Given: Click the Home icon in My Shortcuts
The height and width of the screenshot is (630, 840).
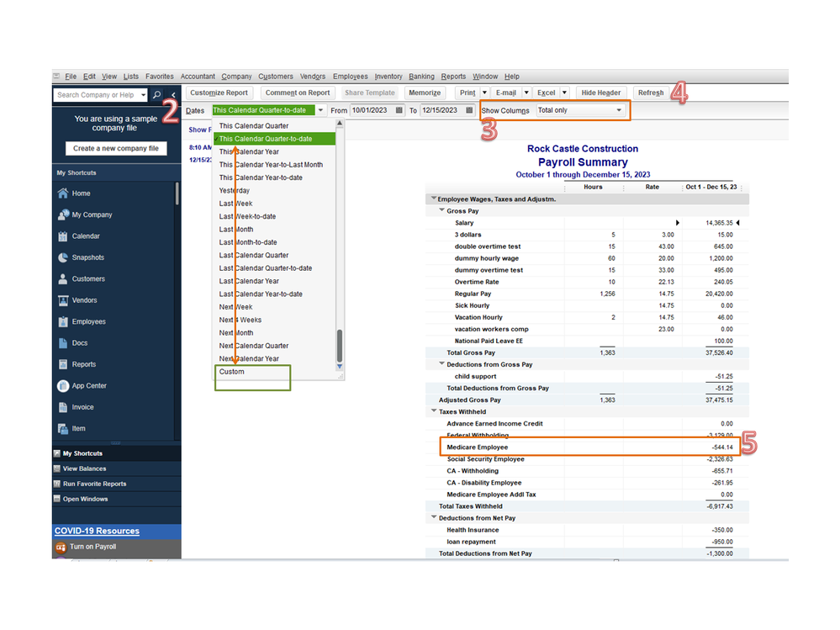Looking at the screenshot, I should [x=63, y=193].
